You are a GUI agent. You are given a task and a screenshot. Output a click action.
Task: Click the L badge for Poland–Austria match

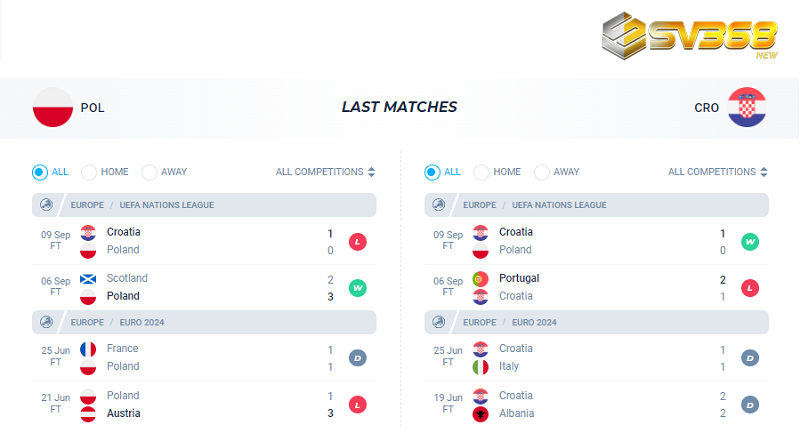pos(358,405)
